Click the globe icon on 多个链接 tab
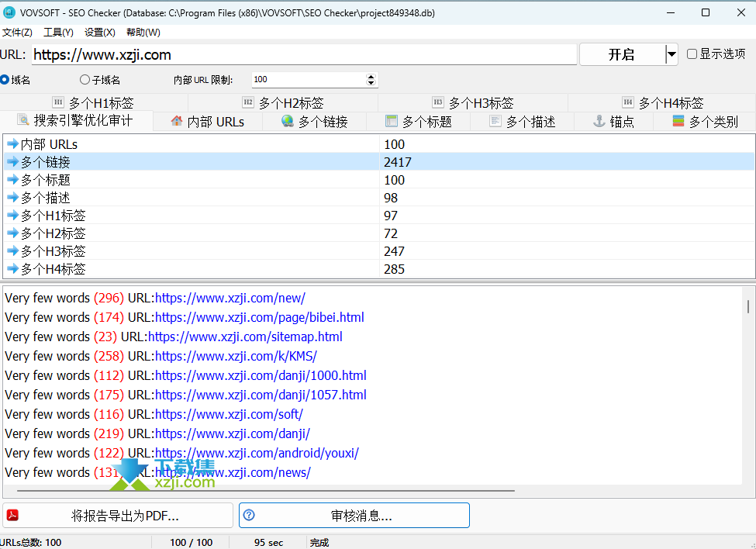 pos(288,121)
